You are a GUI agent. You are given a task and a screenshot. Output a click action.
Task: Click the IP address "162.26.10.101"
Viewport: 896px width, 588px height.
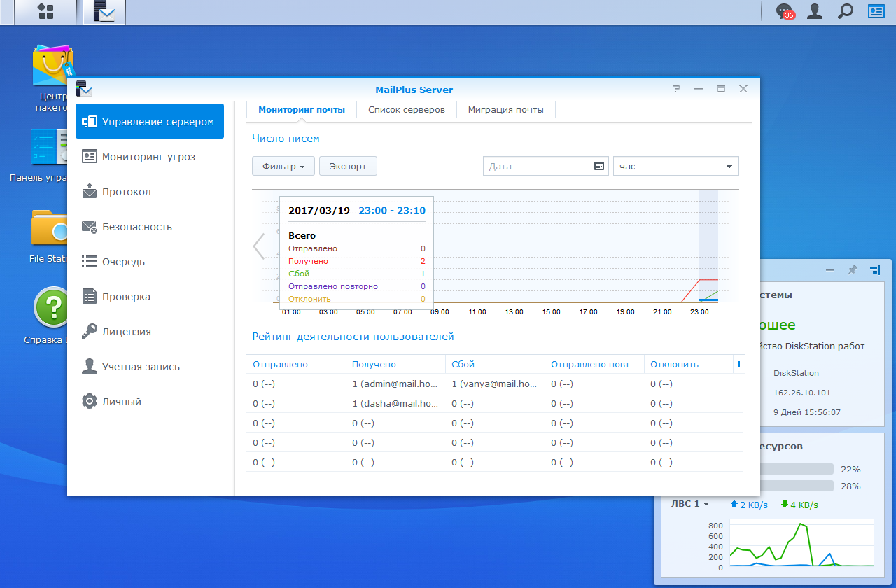(x=801, y=393)
